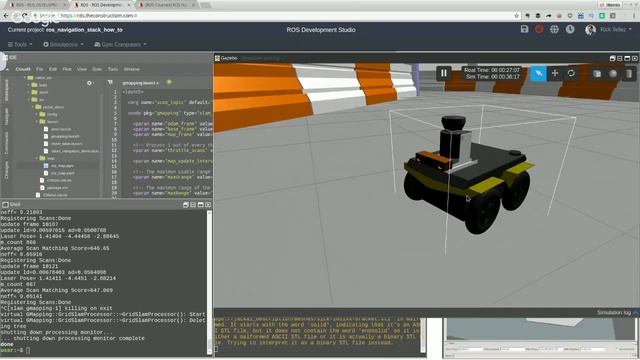Collapse the launch folder in tree
The height and width of the screenshot is (360, 640).
[37, 122]
